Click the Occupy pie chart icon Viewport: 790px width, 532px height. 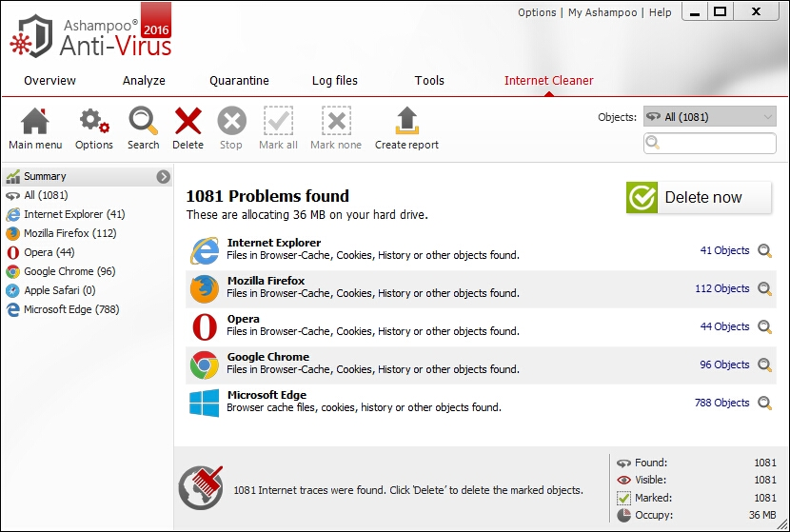pos(623,516)
